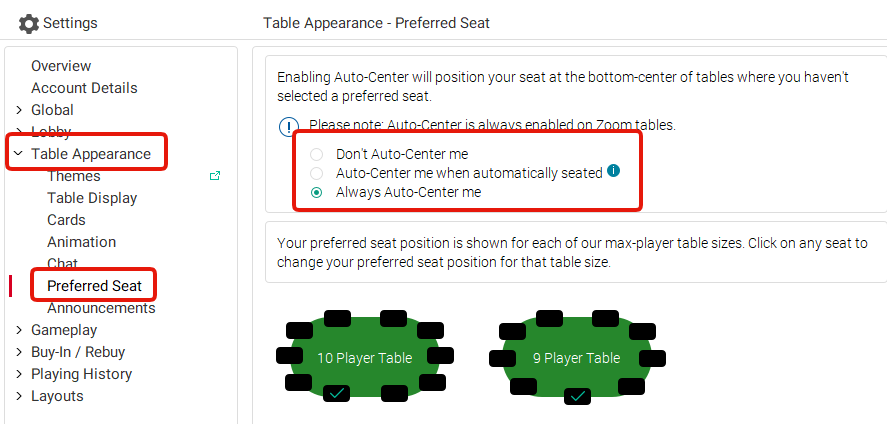887x424 pixels.
Task: Open the Announcements settings
Action: point(101,308)
